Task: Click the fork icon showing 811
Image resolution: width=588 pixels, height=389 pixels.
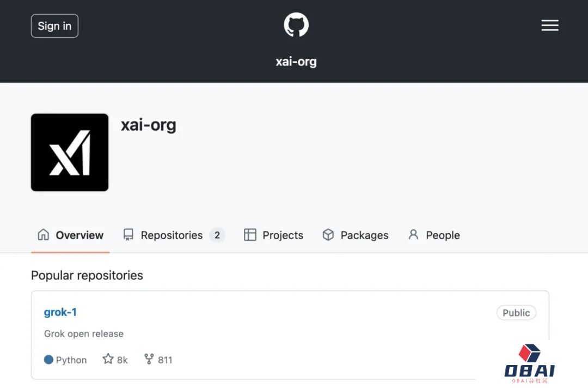Action: pos(149,359)
